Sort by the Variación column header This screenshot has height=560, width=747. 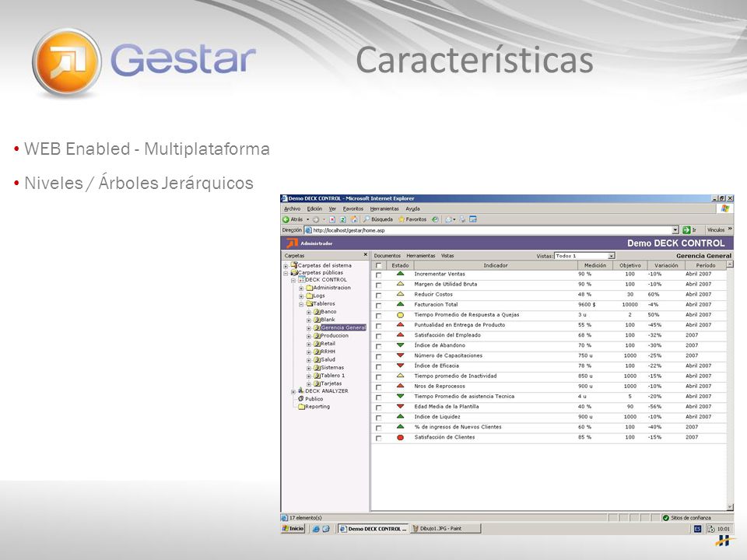(666, 265)
